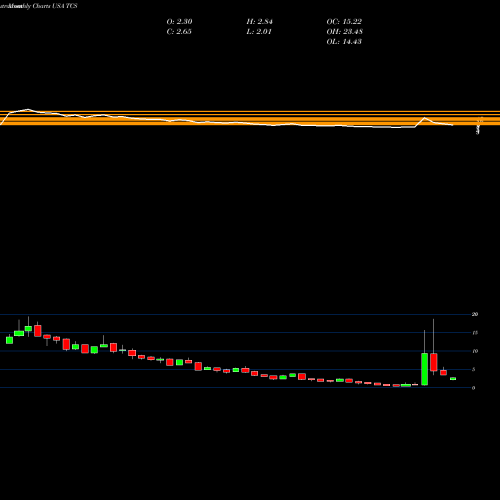Click the open price value O: 2.30

click(179, 22)
